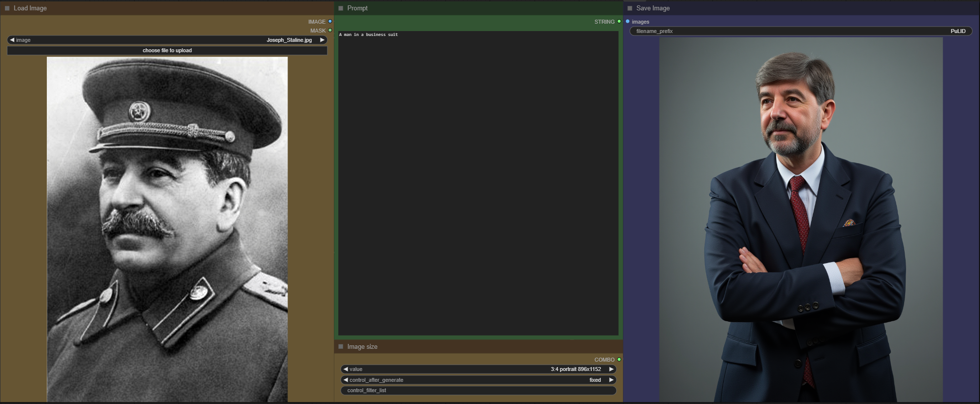
Task: Advance value option with its right arrow
Action: (611, 369)
